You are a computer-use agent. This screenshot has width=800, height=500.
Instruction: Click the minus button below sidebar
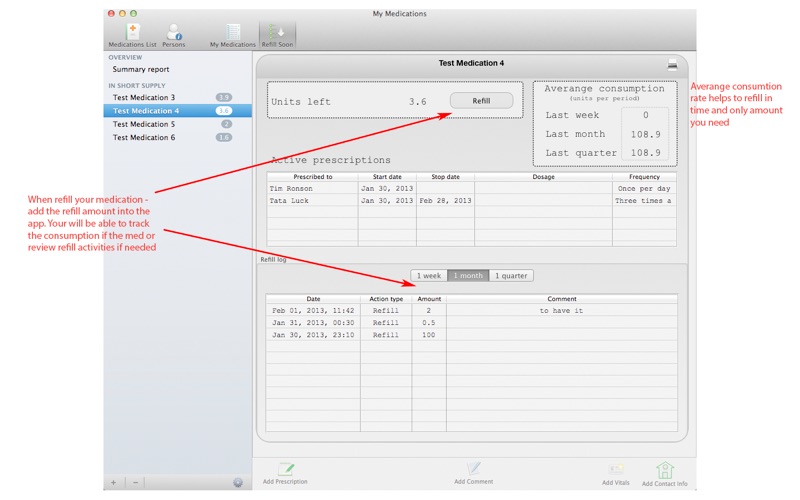coord(135,482)
